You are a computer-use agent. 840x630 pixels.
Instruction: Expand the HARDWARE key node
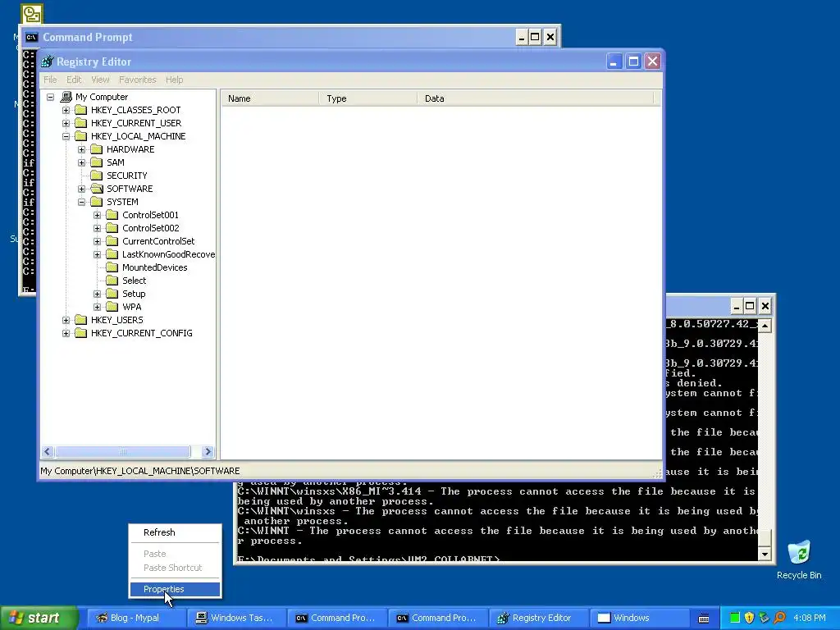81,149
